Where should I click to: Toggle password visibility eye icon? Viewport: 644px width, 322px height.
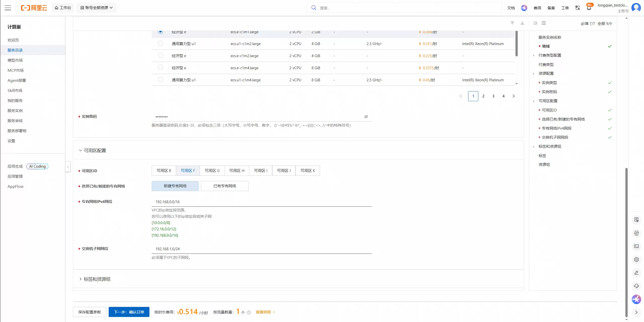(x=366, y=117)
